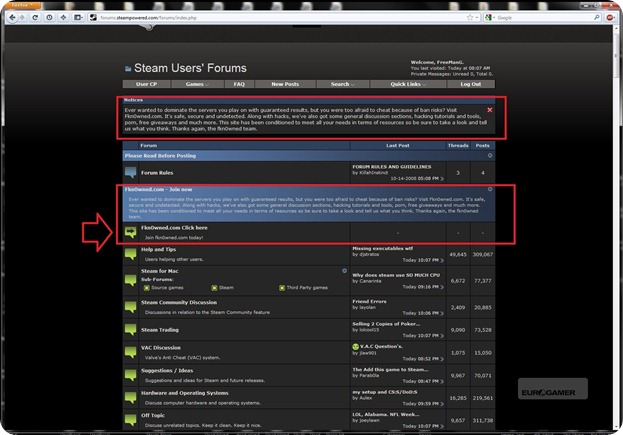The image size is (623, 435).
Task: Open Hardware and Operating Systems forum
Action: 185,393
